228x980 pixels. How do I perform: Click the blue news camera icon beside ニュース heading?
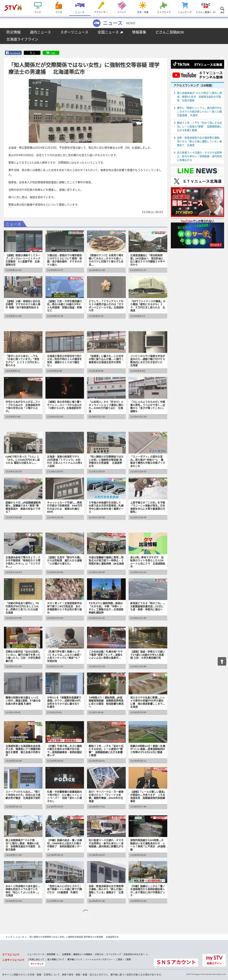(97, 23)
